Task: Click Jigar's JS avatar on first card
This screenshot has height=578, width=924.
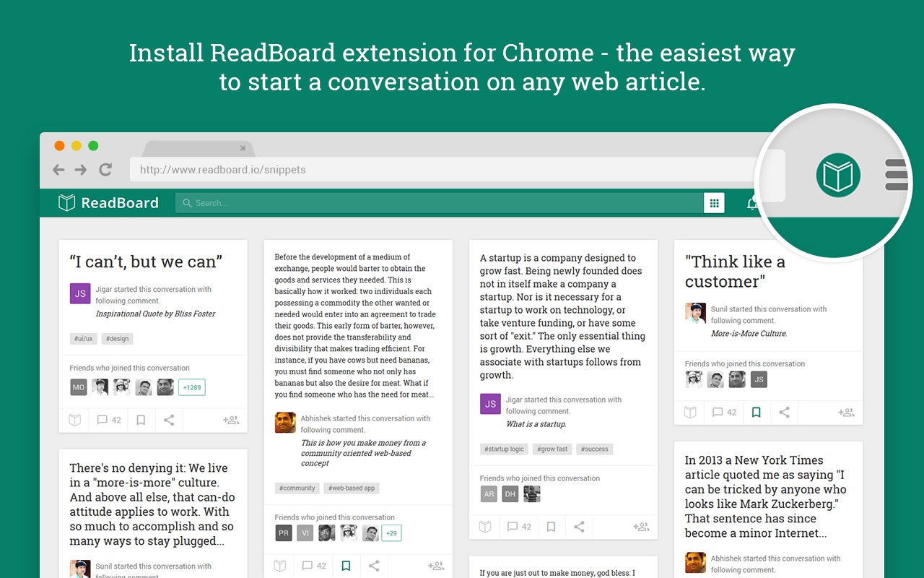Action: point(80,293)
